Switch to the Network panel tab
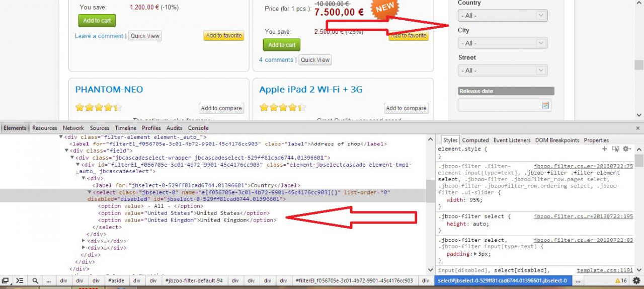The height and width of the screenshot is (289, 644). (73, 128)
